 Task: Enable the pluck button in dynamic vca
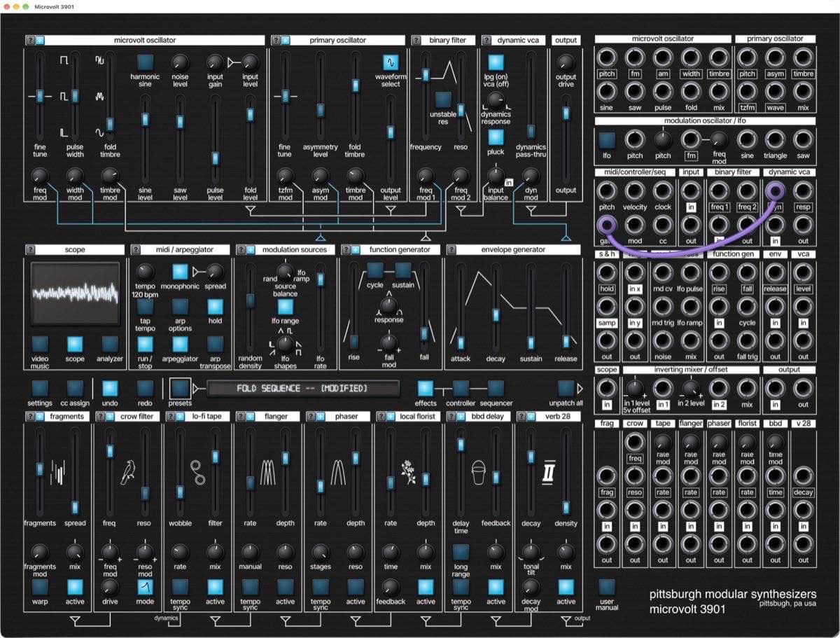click(496, 137)
